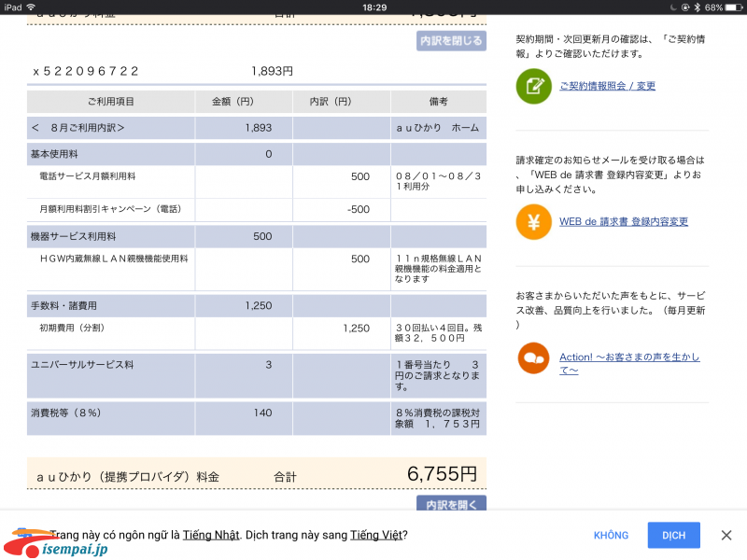
Task: Click the -500 discount value
Action: [x=359, y=209]
